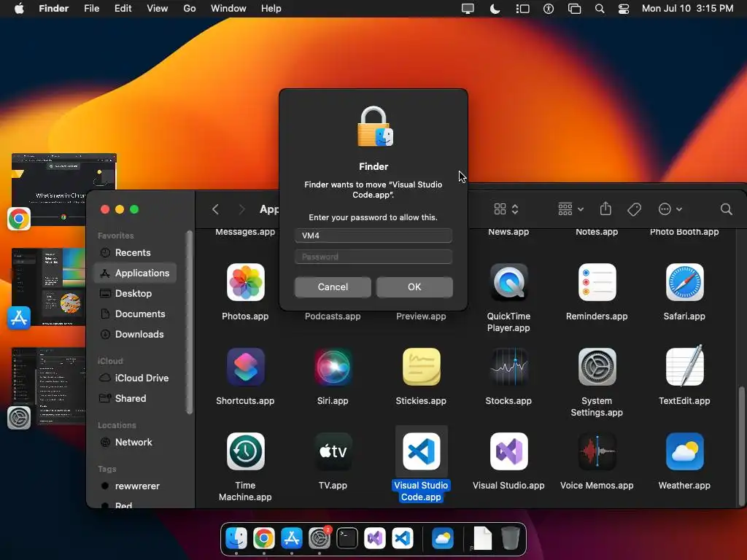The image size is (747, 560).
Task: Toggle Focus moon icon in menu bar
Action: (x=495, y=9)
